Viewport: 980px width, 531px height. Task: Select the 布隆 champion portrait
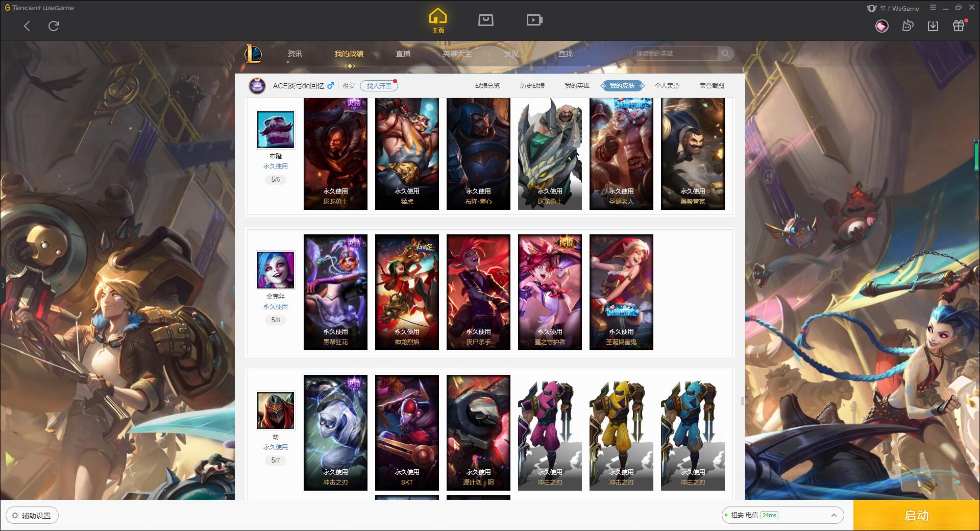(276, 130)
